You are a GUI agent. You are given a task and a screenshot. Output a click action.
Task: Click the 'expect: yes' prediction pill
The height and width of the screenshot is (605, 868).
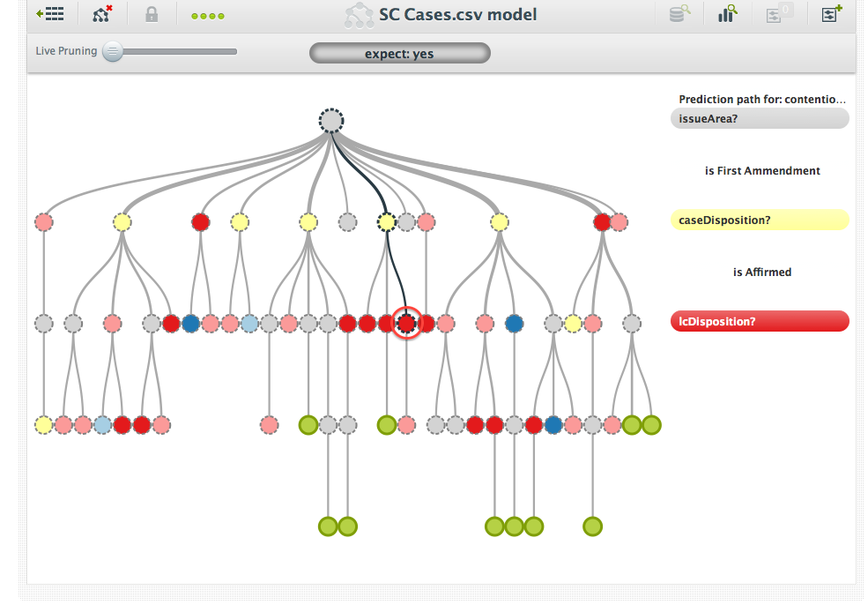399,54
